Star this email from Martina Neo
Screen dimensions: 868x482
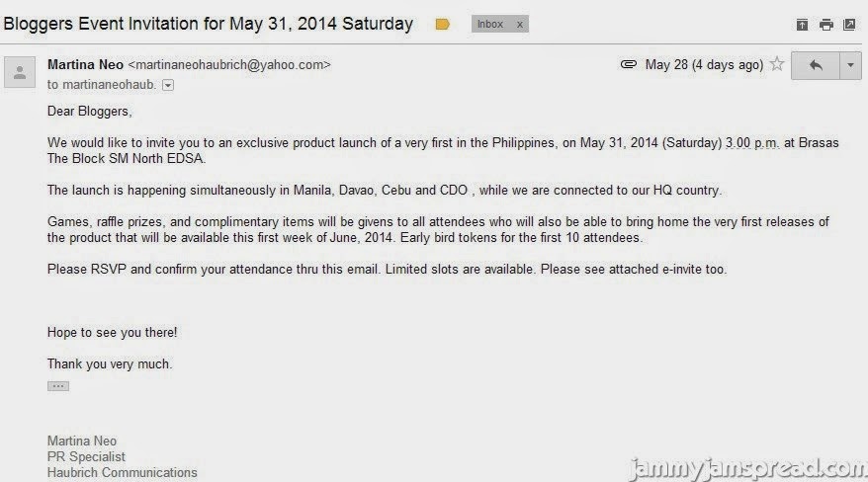[x=777, y=65]
